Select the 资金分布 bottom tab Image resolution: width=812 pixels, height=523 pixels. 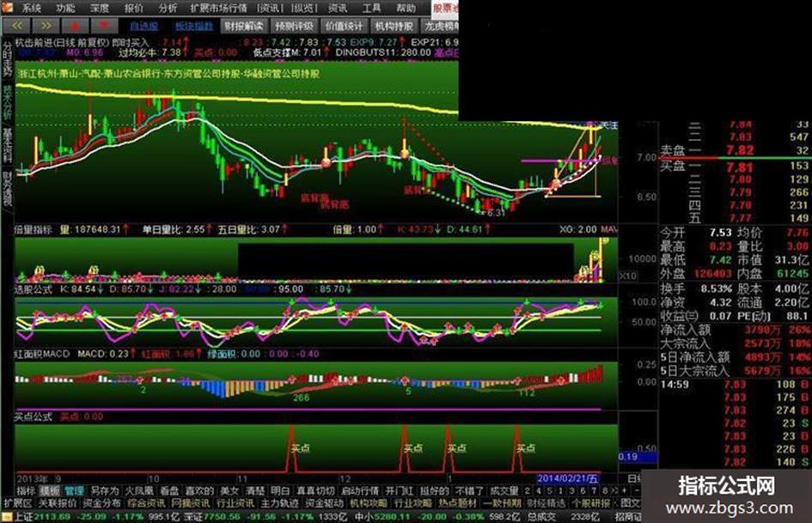[101, 502]
